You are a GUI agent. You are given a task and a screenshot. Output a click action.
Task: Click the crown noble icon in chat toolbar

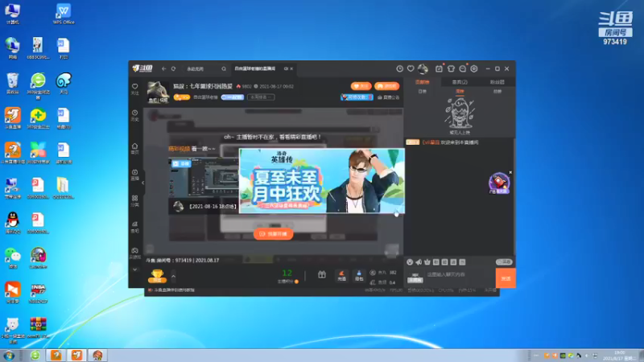pos(427,262)
